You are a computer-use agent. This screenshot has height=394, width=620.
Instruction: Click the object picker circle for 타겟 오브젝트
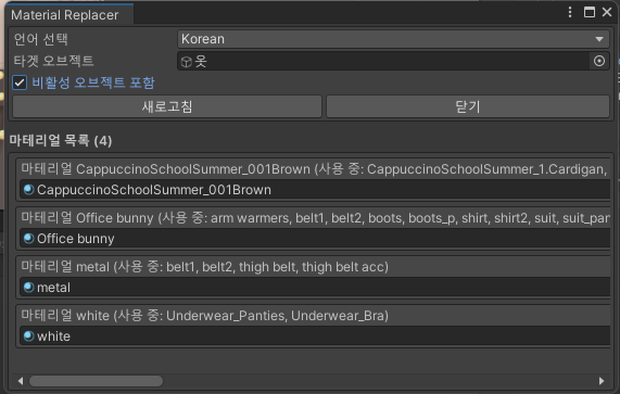599,61
